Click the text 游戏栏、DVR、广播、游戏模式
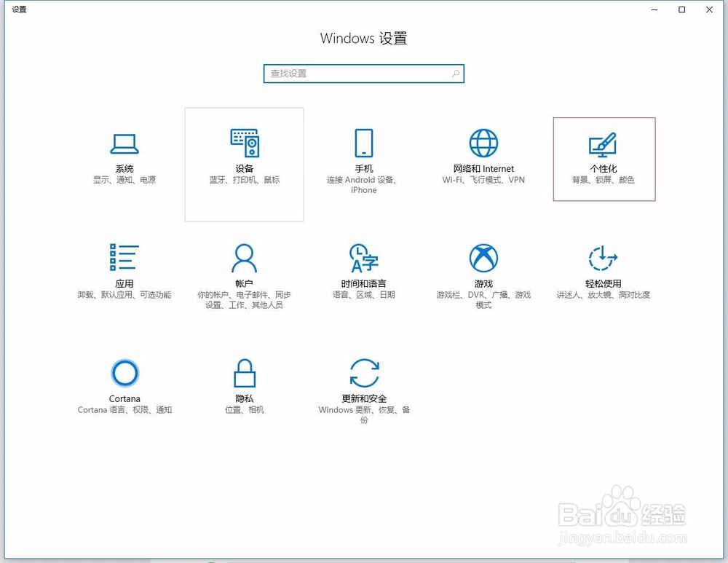 [x=483, y=299]
